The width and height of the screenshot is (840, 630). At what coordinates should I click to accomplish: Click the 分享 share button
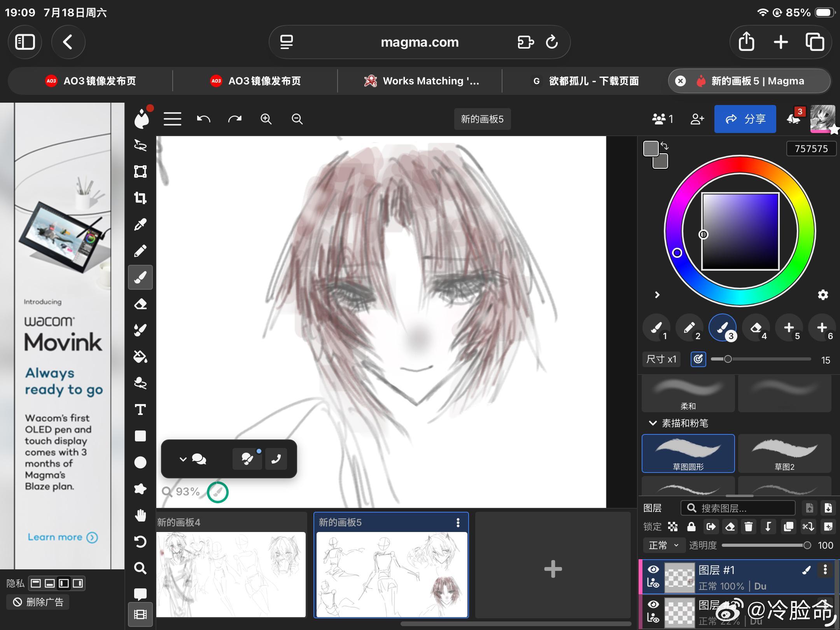(745, 119)
